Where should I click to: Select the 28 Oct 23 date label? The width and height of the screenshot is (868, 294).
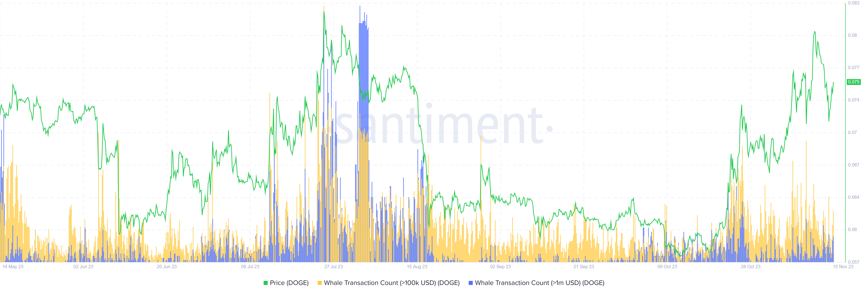coord(750,267)
